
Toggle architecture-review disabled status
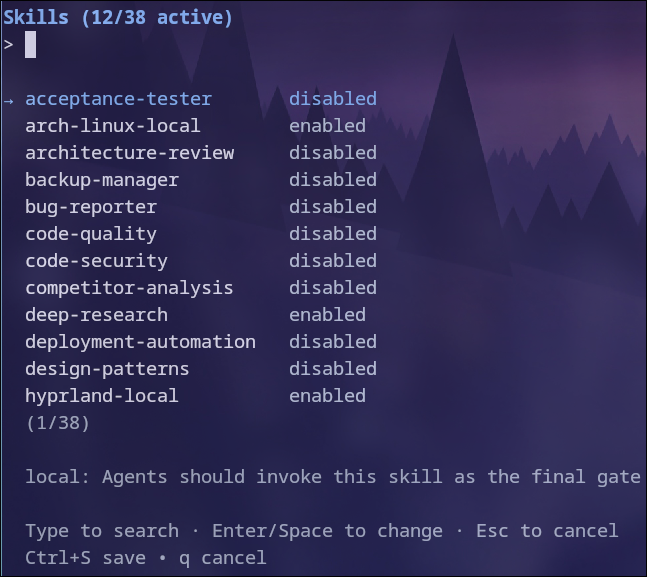coord(333,153)
